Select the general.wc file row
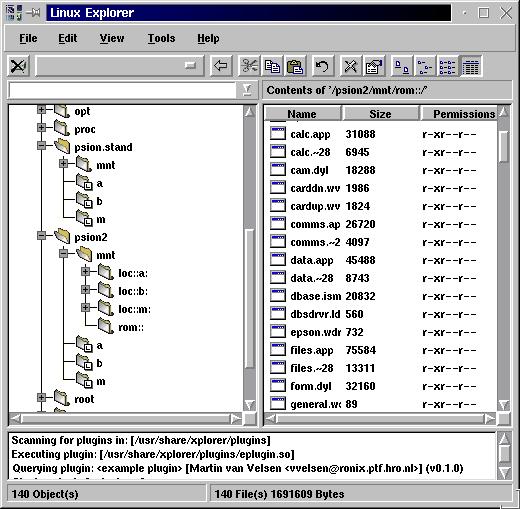The width and height of the screenshot is (520, 509). [381, 404]
